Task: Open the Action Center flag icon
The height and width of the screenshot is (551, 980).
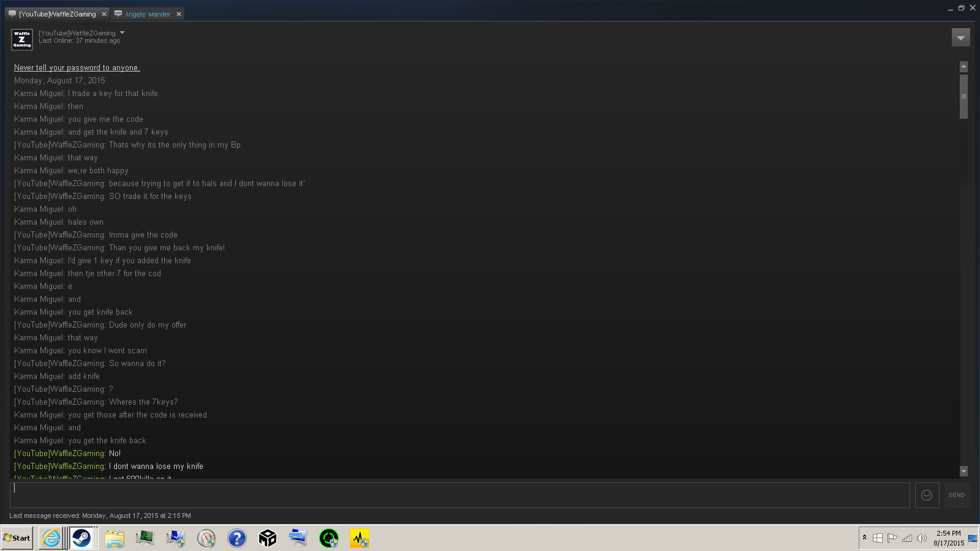Action: tap(892, 538)
